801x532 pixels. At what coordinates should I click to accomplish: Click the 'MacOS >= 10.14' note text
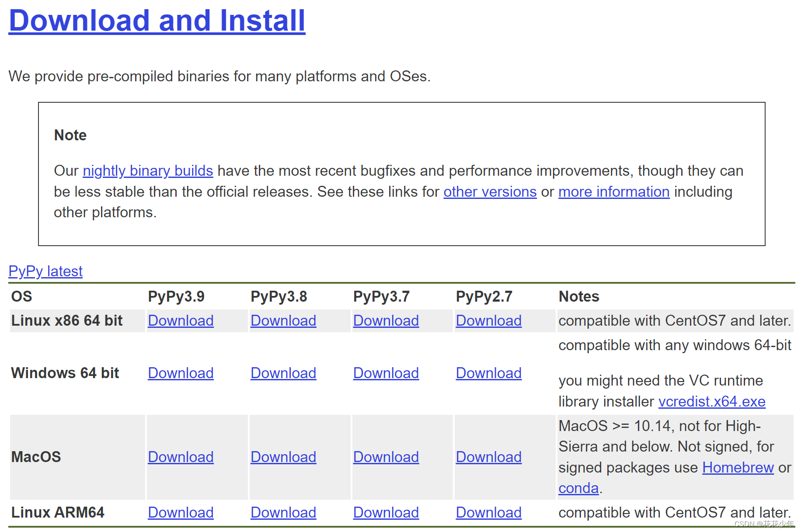point(675,457)
